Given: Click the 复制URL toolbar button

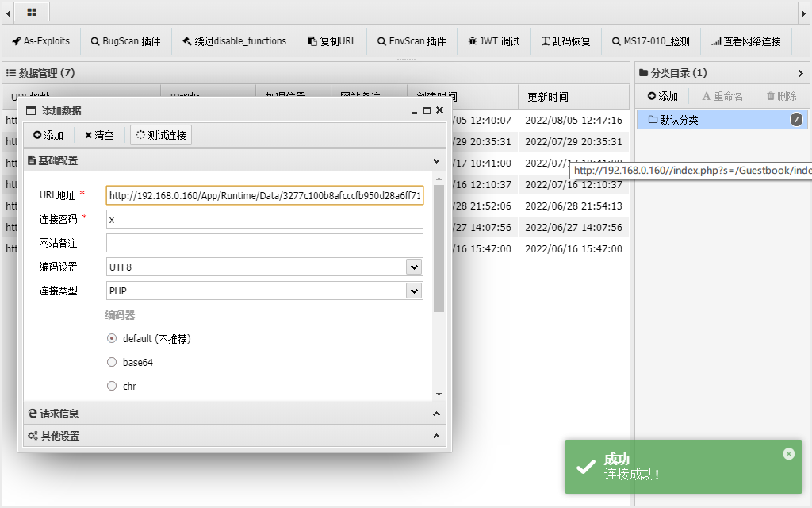Looking at the screenshot, I should pyautogui.click(x=332, y=41).
